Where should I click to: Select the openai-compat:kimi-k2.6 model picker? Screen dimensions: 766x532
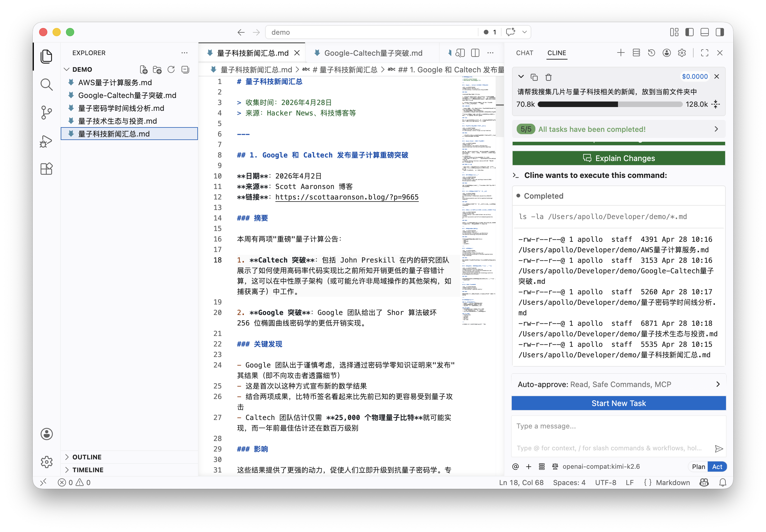point(601,466)
